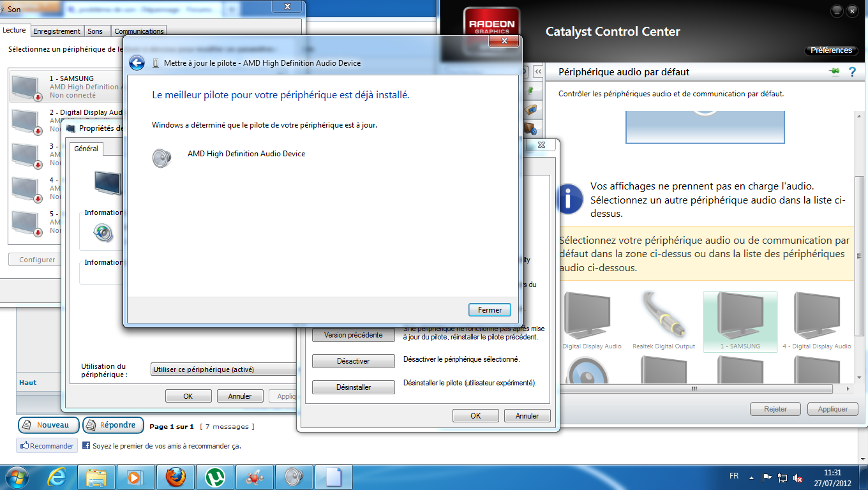This screenshot has width=868, height=490.
Task: Open the 'Utiliser ce périphérique' dropdown
Action: pos(225,369)
